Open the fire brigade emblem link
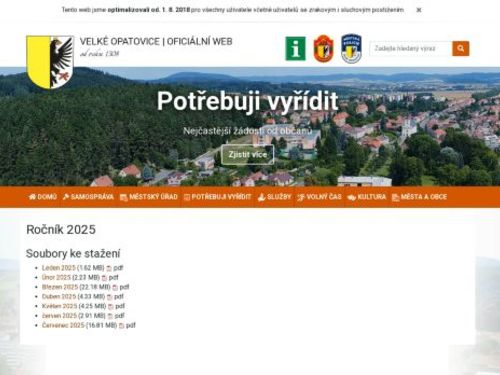The height and width of the screenshot is (375, 500). click(323, 49)
